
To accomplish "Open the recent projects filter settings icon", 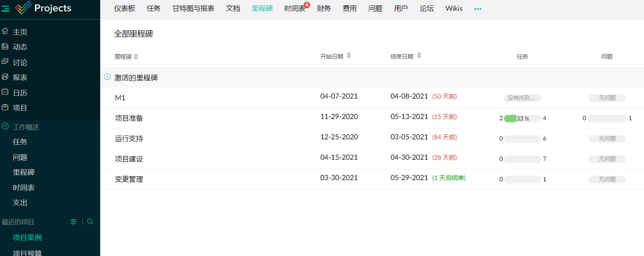I will tap(73, 222).
